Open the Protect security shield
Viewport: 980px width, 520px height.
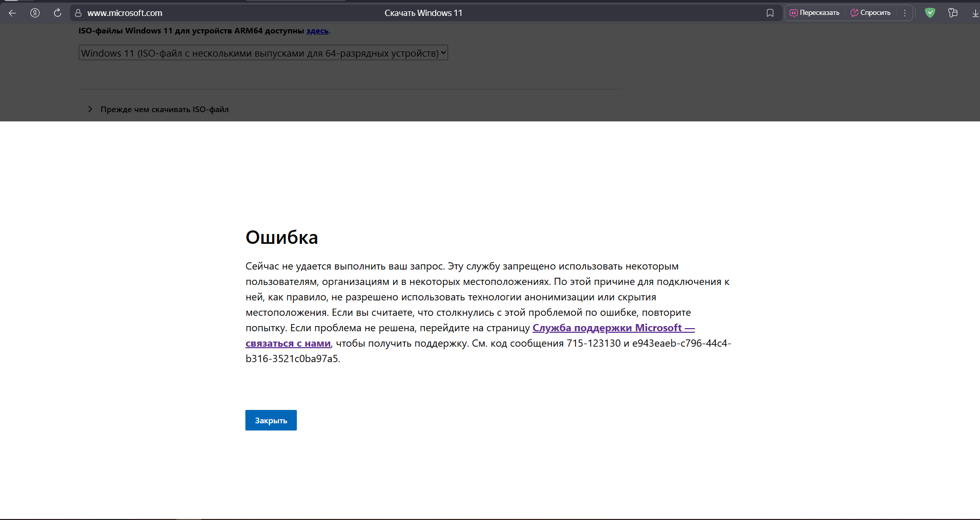point(930,13)
